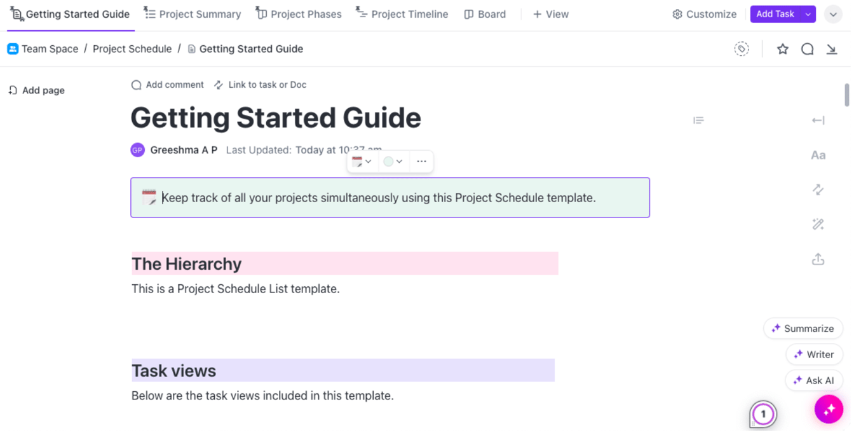Open the doc outline list icon
The width and height of the screenshot is (868, 442).
698,120
